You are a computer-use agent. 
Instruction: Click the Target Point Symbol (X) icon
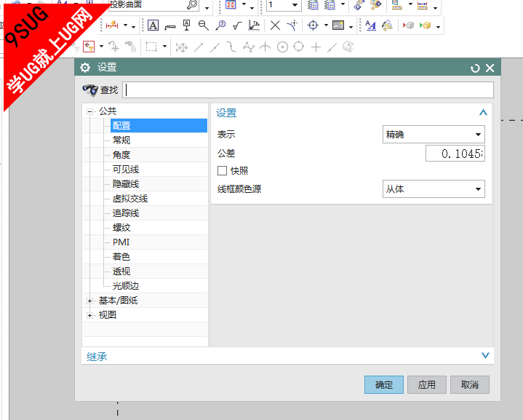(x=275, y=25)
